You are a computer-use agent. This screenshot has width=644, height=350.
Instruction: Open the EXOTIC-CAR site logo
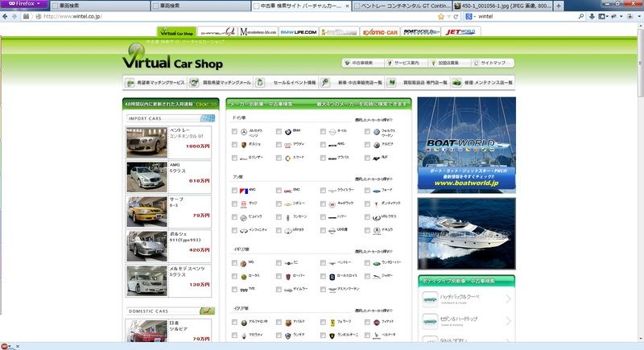[380, 32]
